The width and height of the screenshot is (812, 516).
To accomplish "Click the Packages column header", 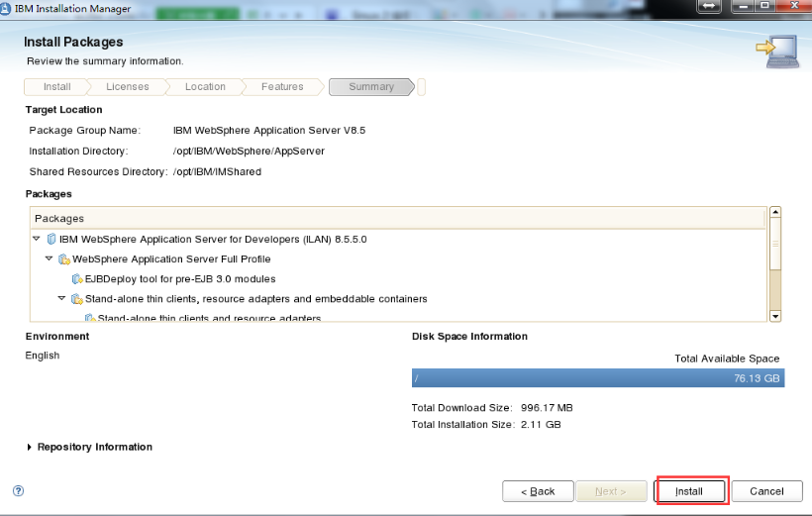I will (x=398, y=218).
